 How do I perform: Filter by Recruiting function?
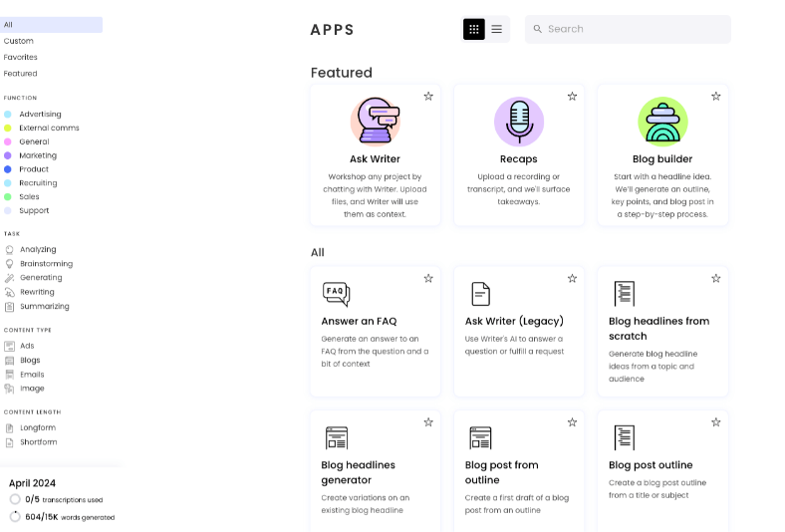pos(38,183)
